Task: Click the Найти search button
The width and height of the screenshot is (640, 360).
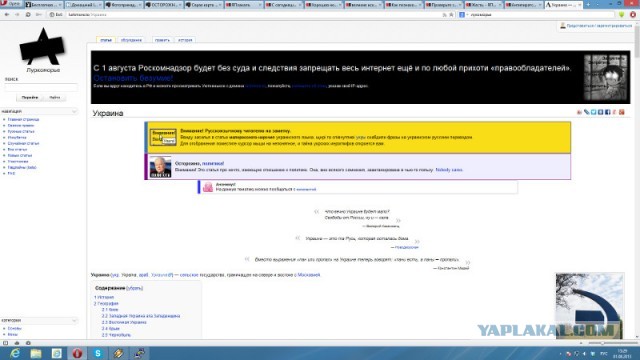Action: click(x=55, y=98)
